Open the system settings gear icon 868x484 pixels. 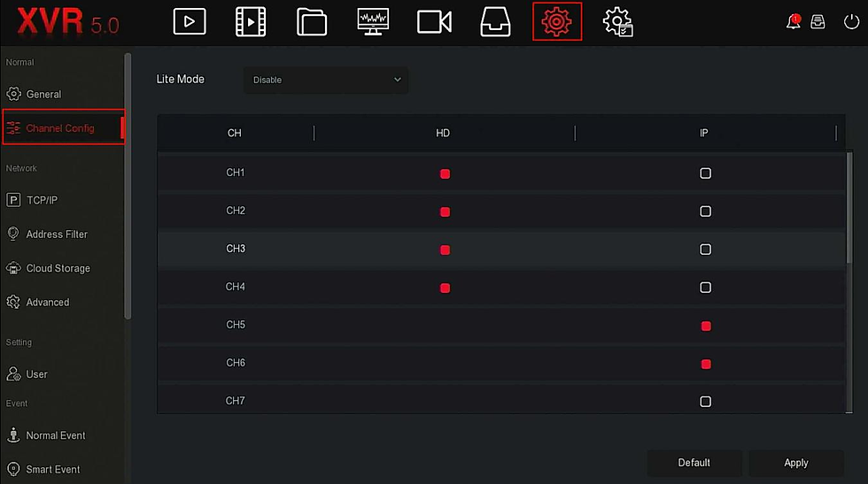[x=557, y=21]
